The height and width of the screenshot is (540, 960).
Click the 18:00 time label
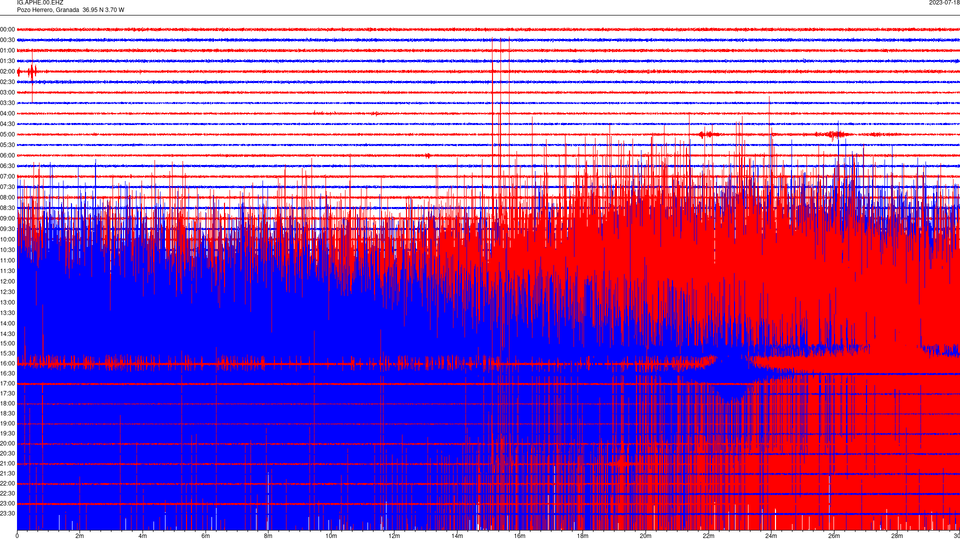(7, 404)
